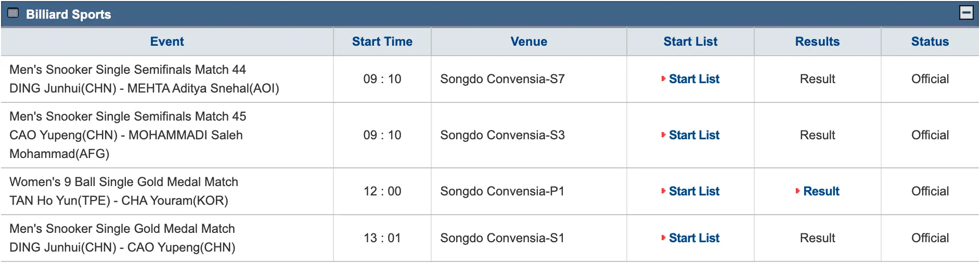Viewport: 980px width, 263px height.
Task: Open Start List for Semifinals Match 44
Action: click(694, 79)
